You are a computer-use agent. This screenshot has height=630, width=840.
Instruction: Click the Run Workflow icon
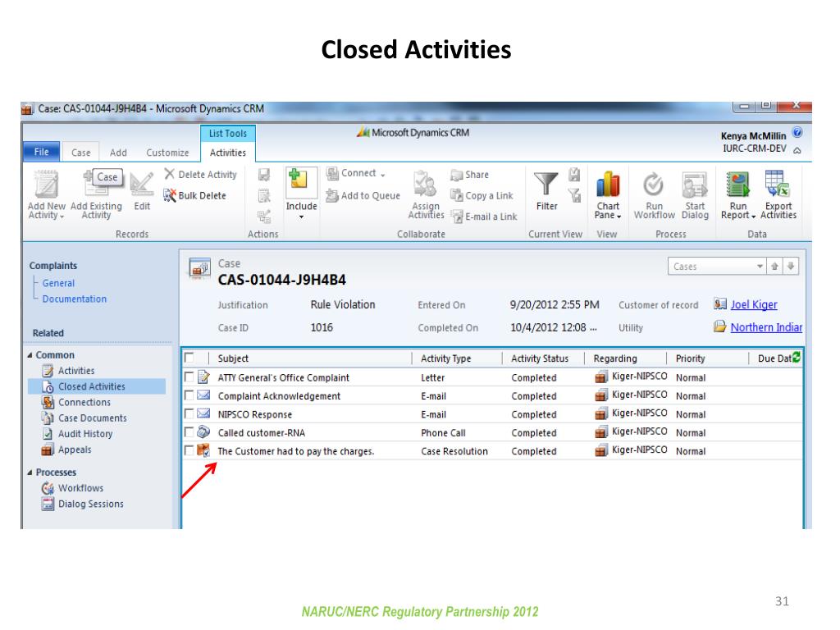click(x=654, y=185)
